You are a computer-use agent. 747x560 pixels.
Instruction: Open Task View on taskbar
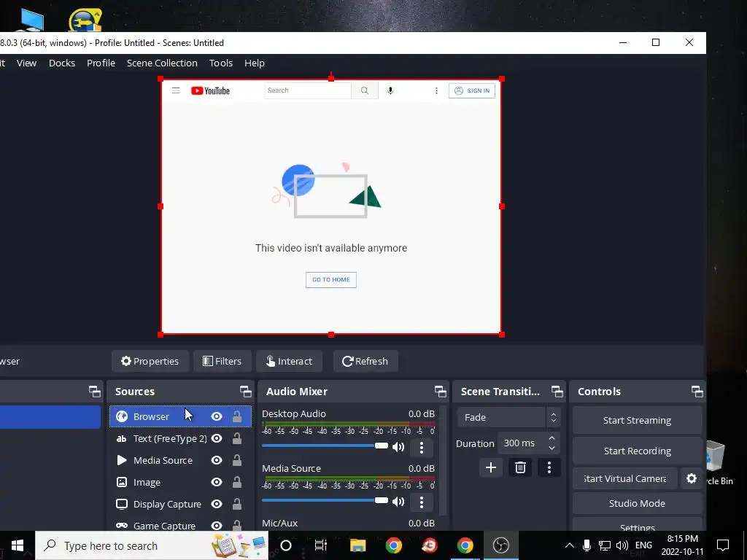(321, 545)
